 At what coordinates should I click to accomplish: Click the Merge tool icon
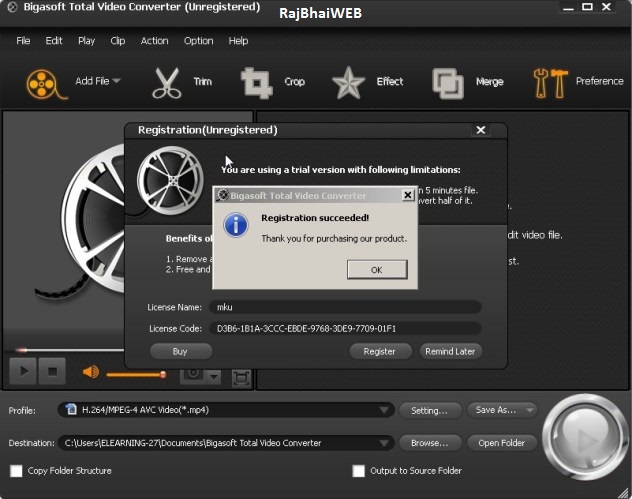pos(448,83)
